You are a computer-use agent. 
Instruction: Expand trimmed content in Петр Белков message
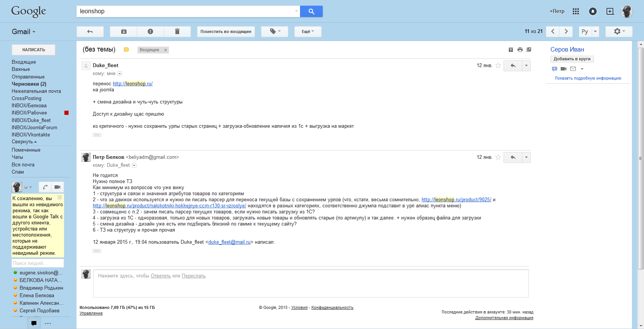pyautogui.click(x=97, y=251)
